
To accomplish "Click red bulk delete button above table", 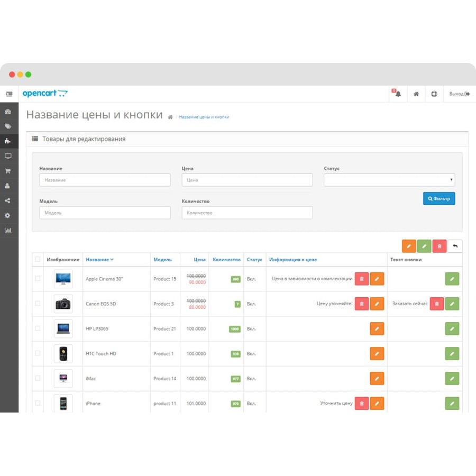I will tap(440, 246).
